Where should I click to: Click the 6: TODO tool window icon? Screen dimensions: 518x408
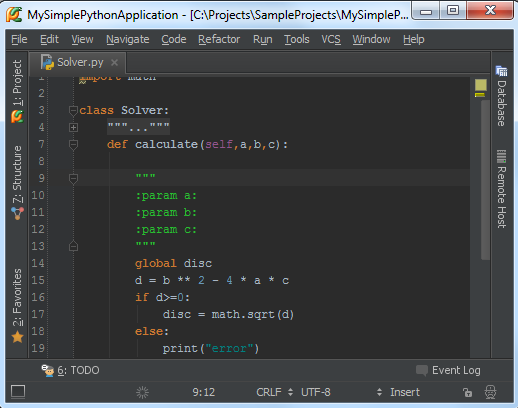click(x=48, y=370)
